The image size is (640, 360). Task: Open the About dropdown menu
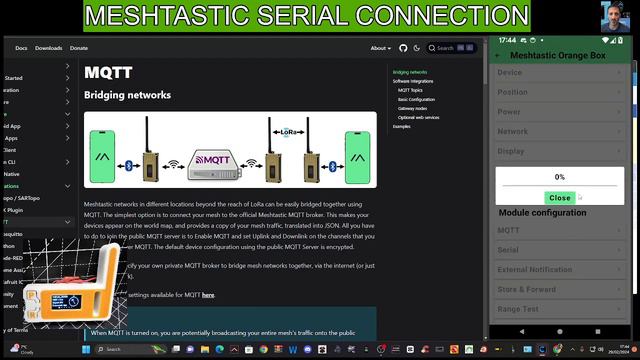[x=380, y=48]
